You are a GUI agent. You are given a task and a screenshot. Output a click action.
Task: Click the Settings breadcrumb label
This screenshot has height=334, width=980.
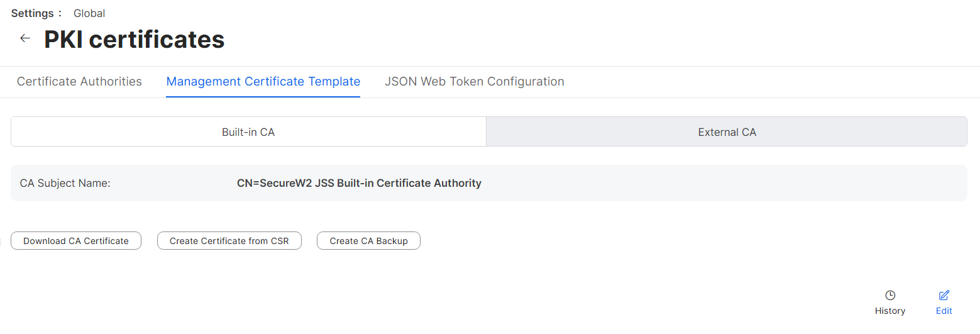click(x=33, y=13)
